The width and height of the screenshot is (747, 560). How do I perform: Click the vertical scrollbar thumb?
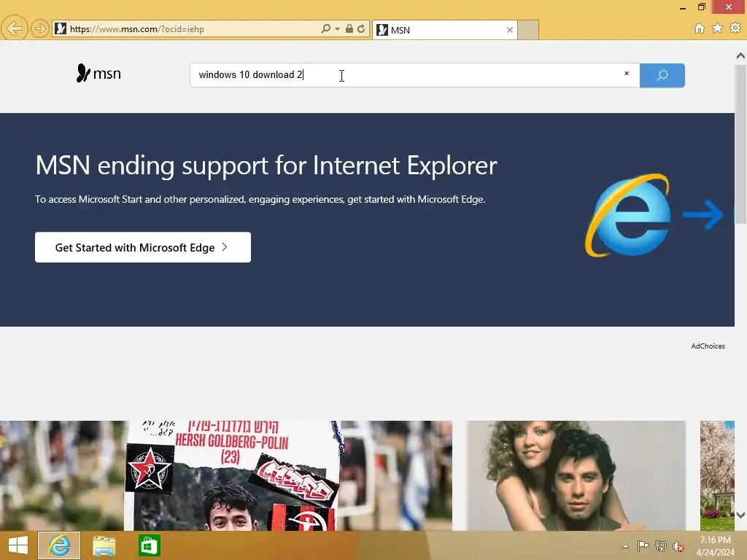pos(740,144)
